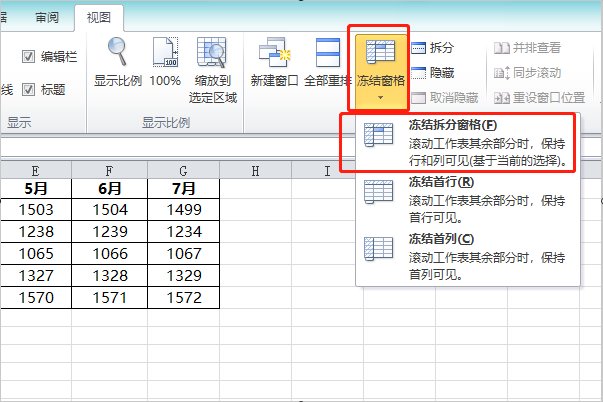Viewport: 603px width, 402px height.
Task: Switch to the 审阅 ribbon tab
Action: [47, 18]
